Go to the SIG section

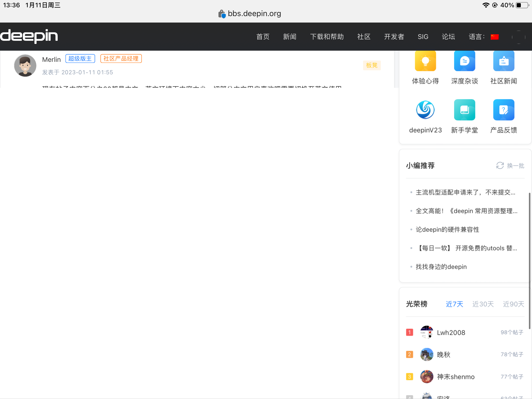click(x=423, y=37)
